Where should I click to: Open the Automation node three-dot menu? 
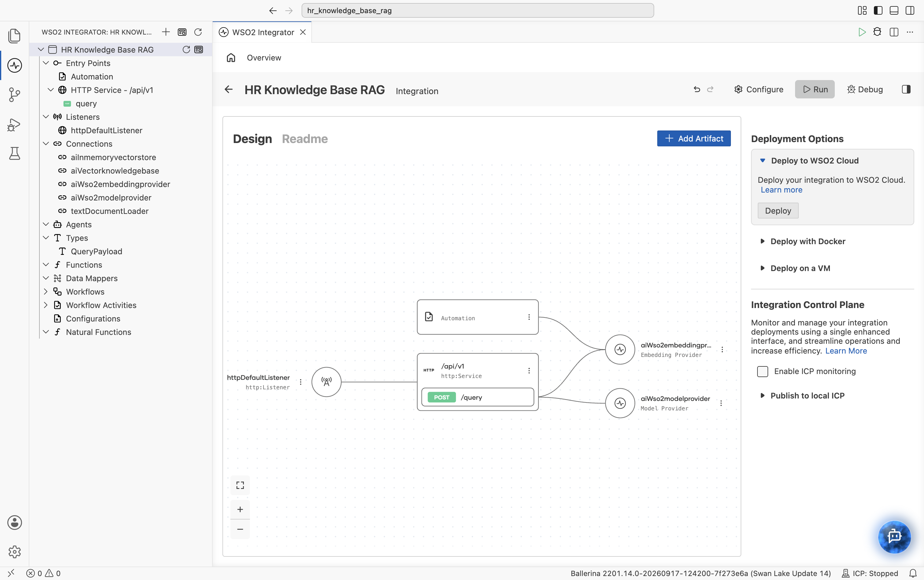pyautogui.click(x=529, y=317)
